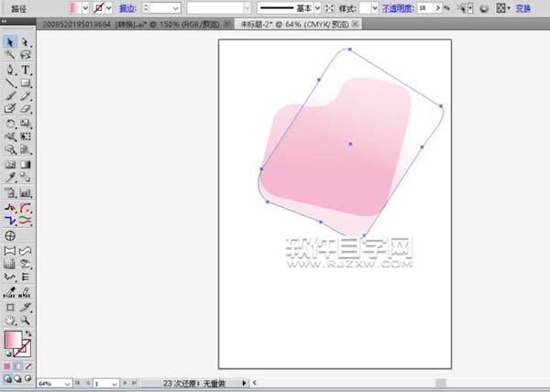Image resolution: width=550 pixels, height=392 pixels.
Task: Switch to the 未标题-2 document tab
Action: point(294,24)
